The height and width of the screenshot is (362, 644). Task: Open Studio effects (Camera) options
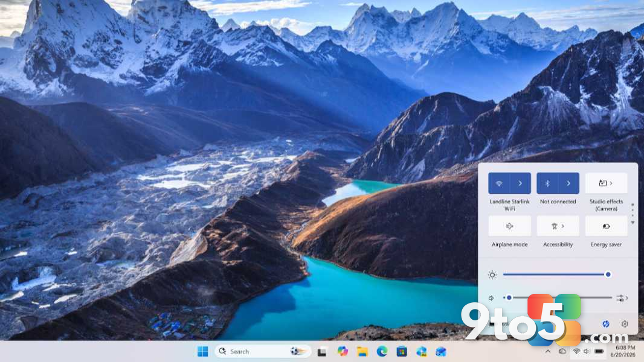[606, 183]
